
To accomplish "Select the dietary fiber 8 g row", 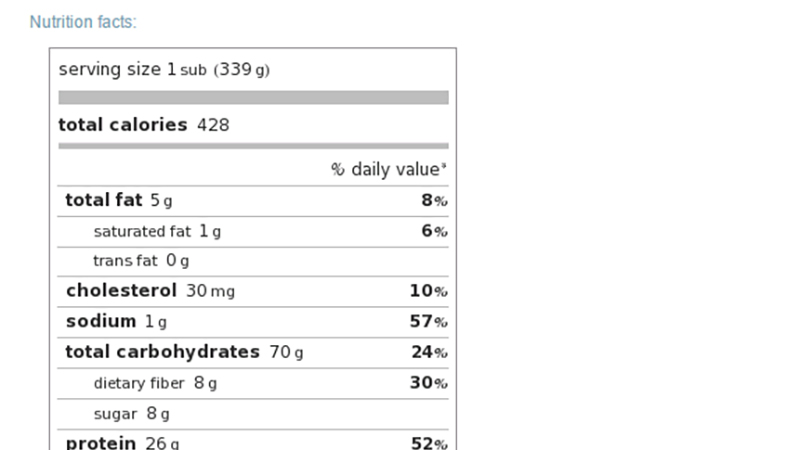I will click(x=253, y=383).
